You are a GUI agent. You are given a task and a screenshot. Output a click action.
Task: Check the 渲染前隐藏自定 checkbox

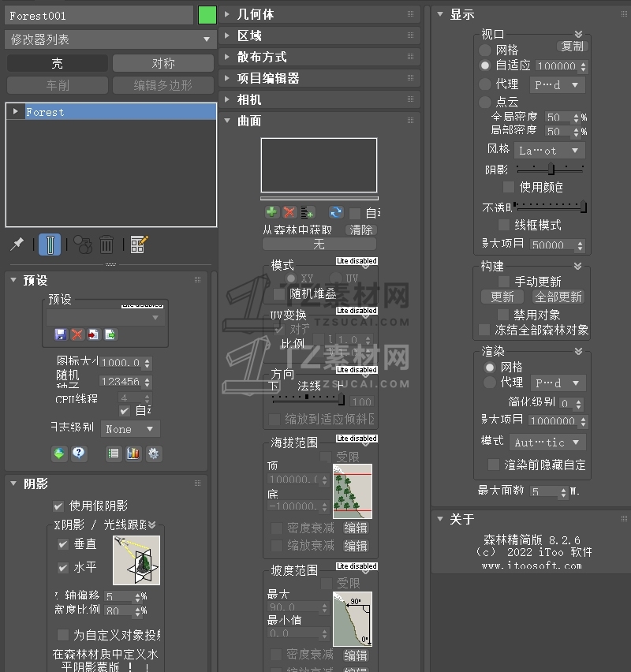coord(494,465)
